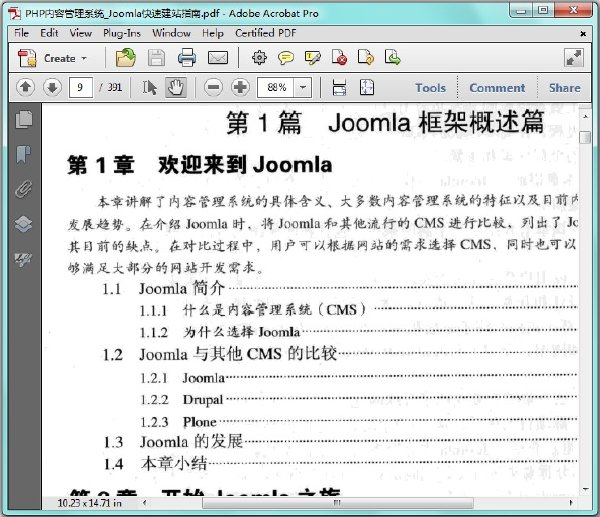
Task: Click the 1.2.2 Drupal entry
Action: pyautogui.click(x=358, y=400)
